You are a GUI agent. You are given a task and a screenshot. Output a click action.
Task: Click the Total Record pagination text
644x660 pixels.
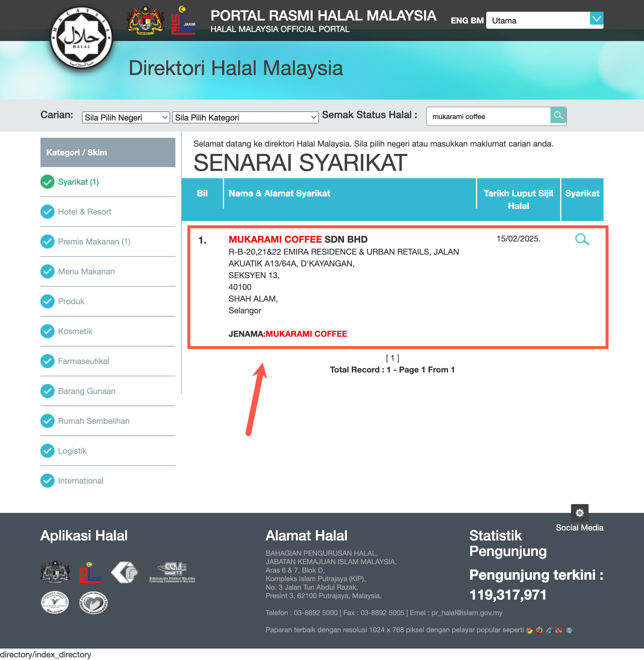pos(392,370)
